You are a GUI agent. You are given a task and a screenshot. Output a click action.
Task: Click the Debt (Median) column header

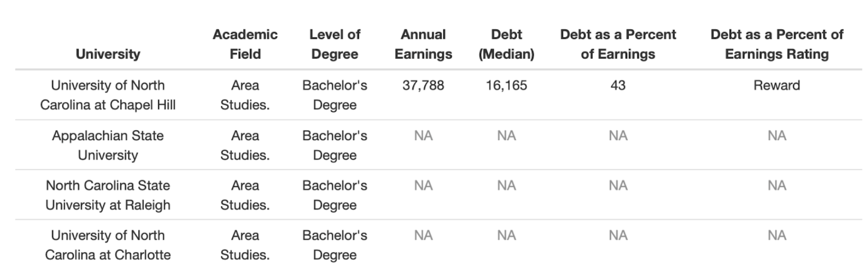tap(506, 44)
